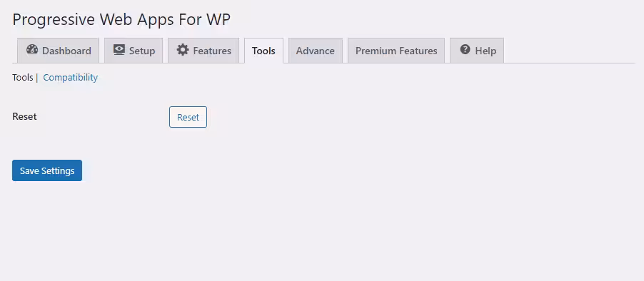644x281 pixels.
Task: Open the Help tab label
Action: point(485,51)
